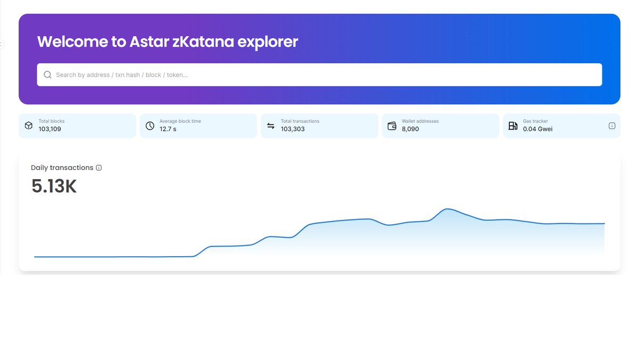Click the Daily transactions heading
Image resolution: width=638 pixels, height=364 pixels.
coord(62,168)
